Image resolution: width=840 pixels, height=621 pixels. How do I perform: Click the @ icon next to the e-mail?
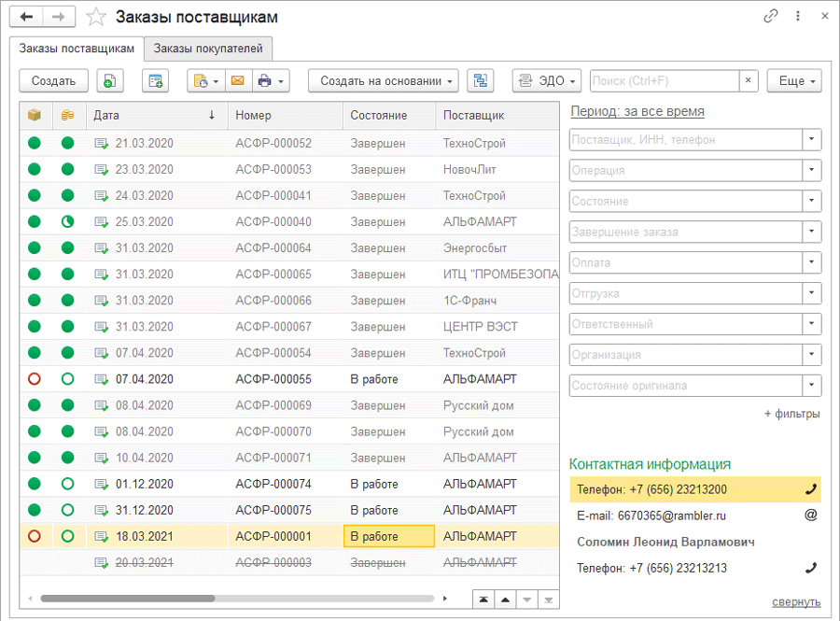[811, 515]
